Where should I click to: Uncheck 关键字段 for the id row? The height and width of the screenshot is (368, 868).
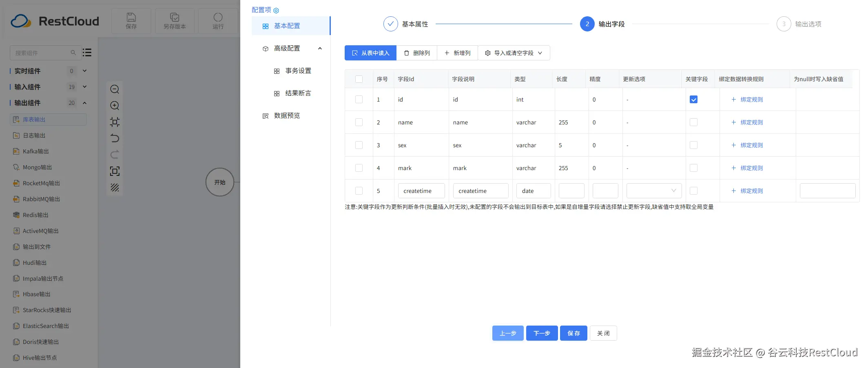[x=693, y=99]
